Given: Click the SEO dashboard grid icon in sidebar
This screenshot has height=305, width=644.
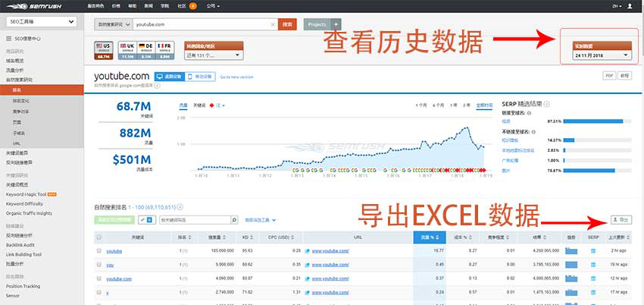Looking at the screenshot, I should click(8, 39).
